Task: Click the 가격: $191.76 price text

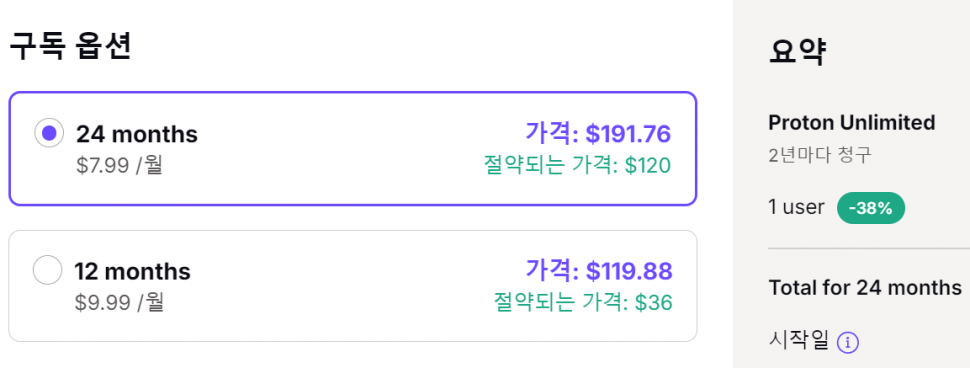Action: point(598,134)
